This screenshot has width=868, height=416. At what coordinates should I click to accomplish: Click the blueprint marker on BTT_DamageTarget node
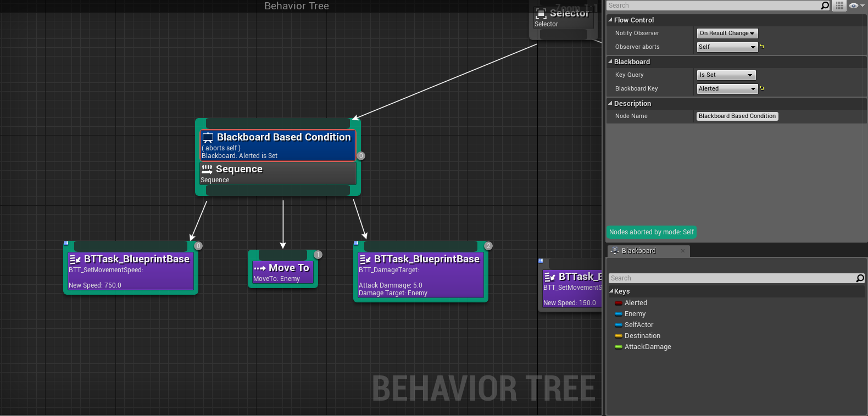point(356,243)
